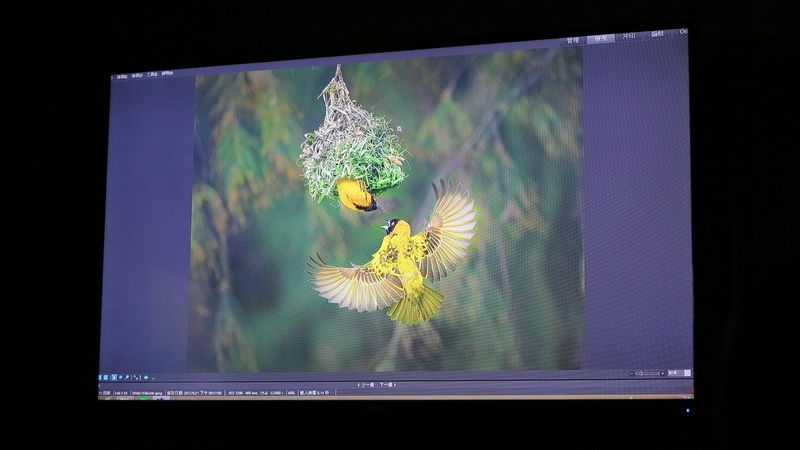Open the green taskbar application icon
Image resolution: width=800 pixels, height=450 pixels.
(144, 398)
